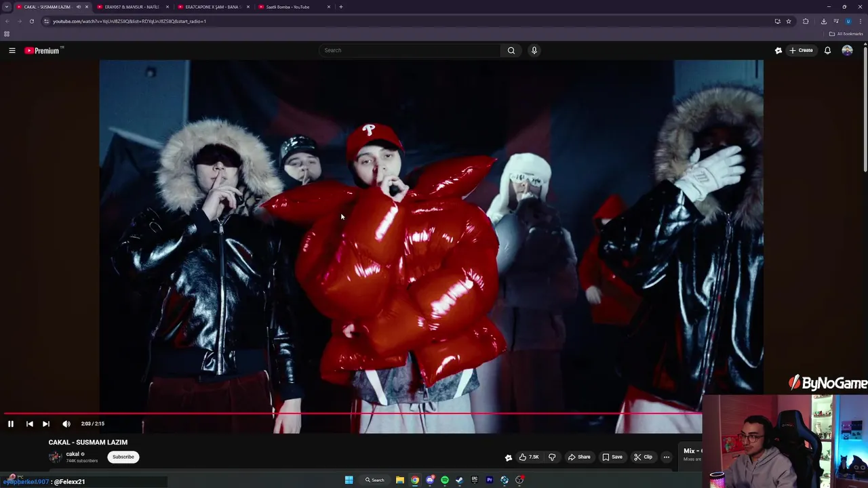The width and height of the screenshot is (868, 488).
Task: Mute the tab via its audio indicator
Action: (x=79, y=7)
